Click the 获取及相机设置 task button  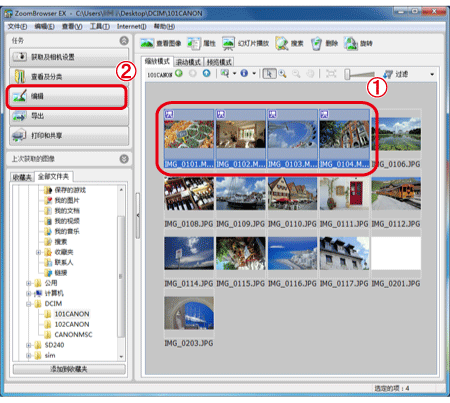click(69, 57)
